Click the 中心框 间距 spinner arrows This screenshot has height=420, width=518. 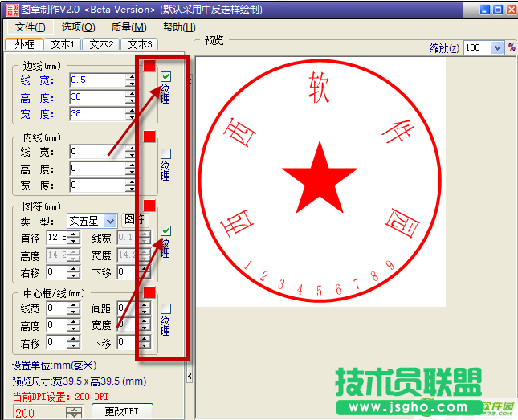145,308
